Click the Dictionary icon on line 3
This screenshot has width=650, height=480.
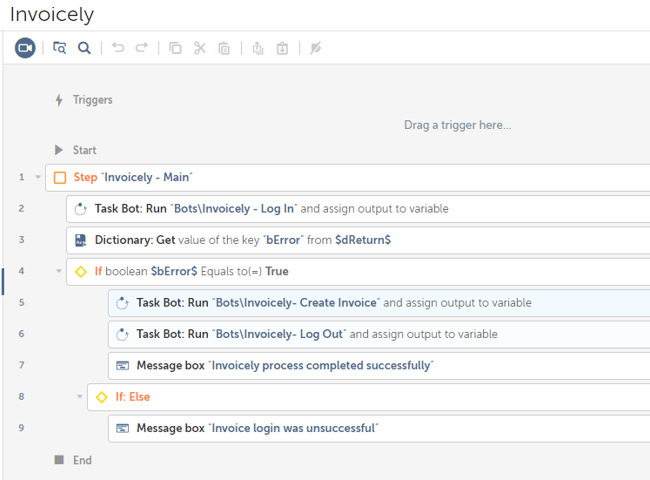pos(80,240)
